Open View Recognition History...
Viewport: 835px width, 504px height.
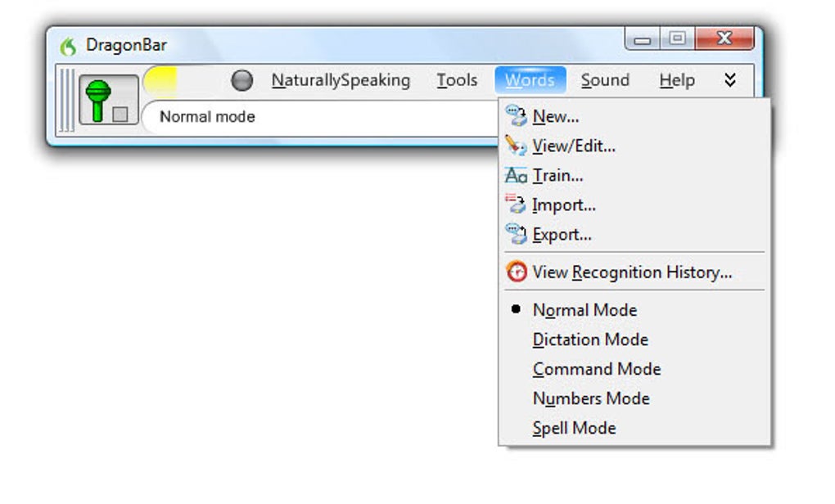pyautogui.click(x=634, y=272)
